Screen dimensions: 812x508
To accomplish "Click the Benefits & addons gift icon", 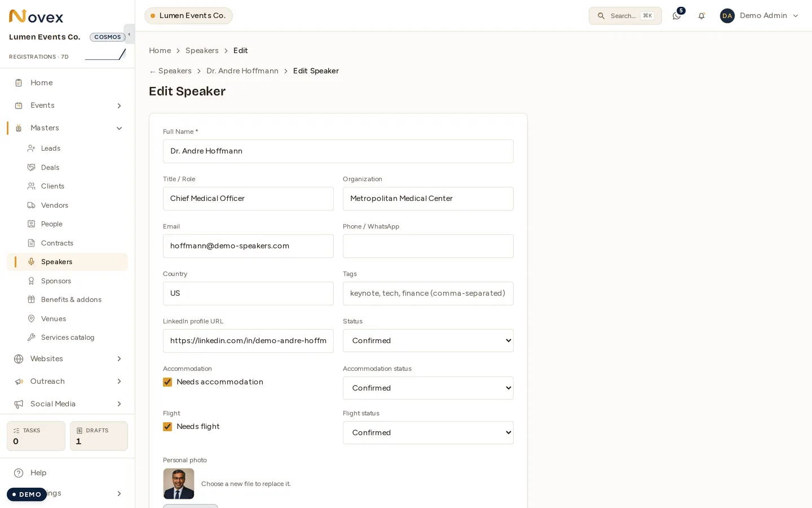I will [x=32, y=300].
